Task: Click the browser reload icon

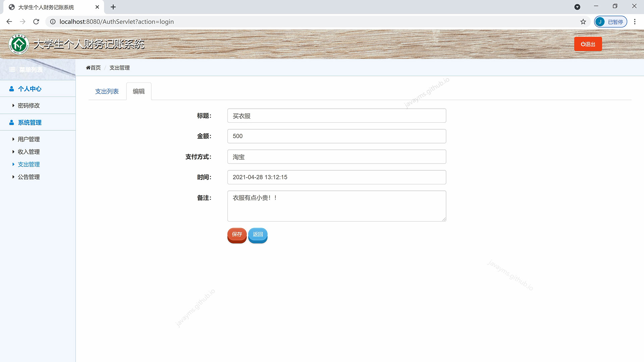Action: (36, 22)
